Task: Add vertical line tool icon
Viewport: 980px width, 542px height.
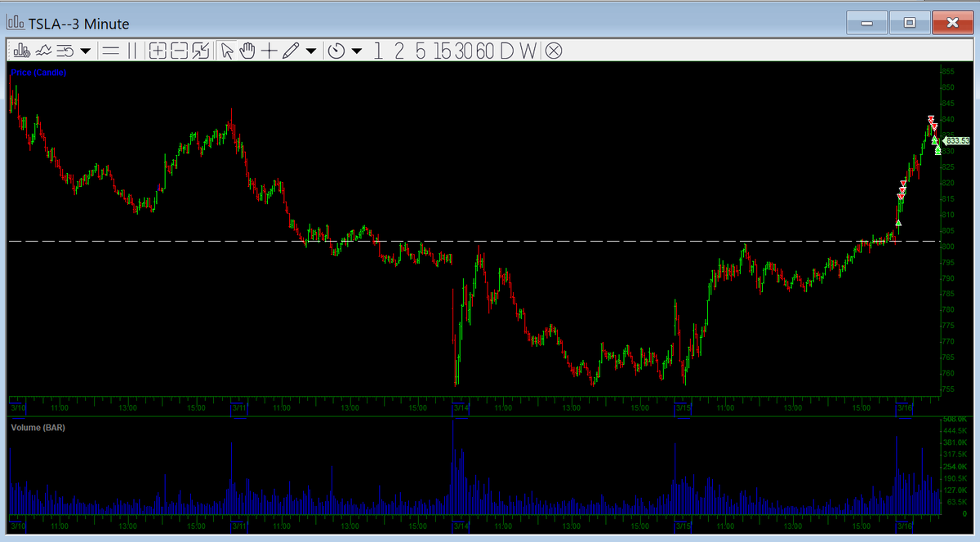Action: tap(134, 51)
